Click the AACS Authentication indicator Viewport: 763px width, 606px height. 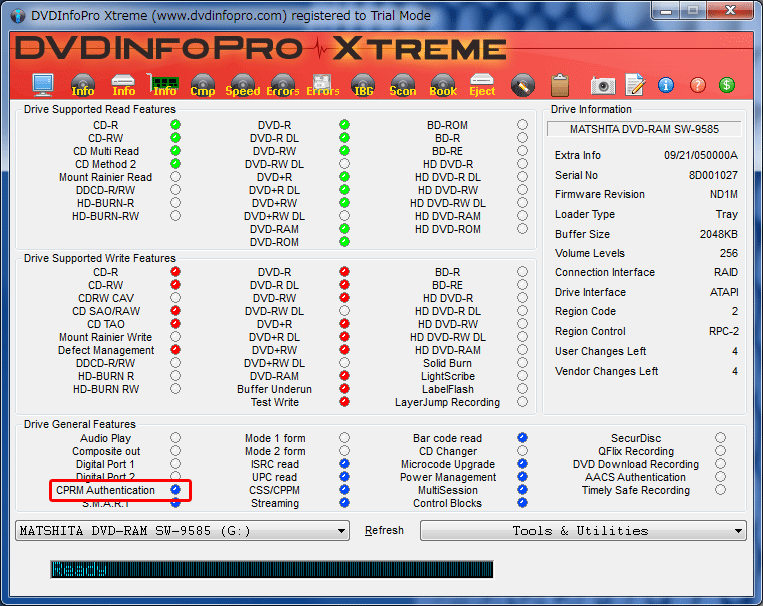point(721,477)
